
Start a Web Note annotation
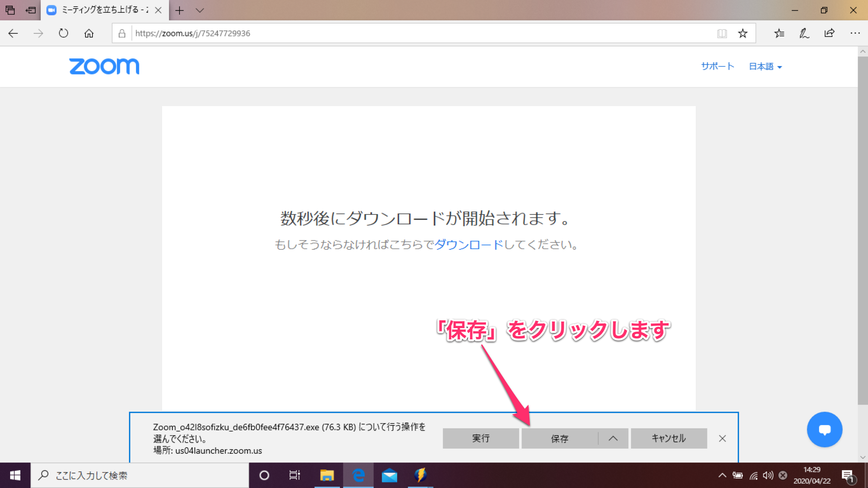[x=804, y=33]
